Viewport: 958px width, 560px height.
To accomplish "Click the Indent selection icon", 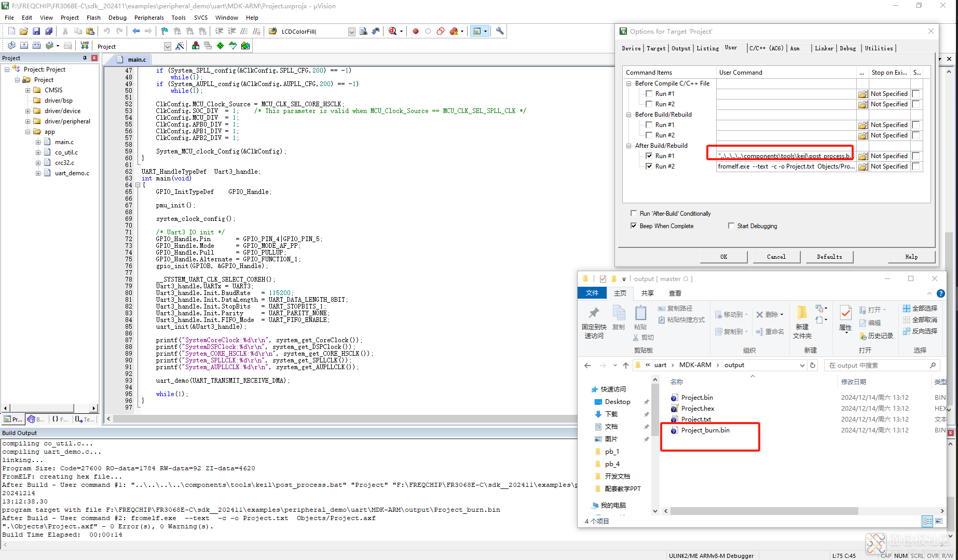I will click(x=219, y=31).
